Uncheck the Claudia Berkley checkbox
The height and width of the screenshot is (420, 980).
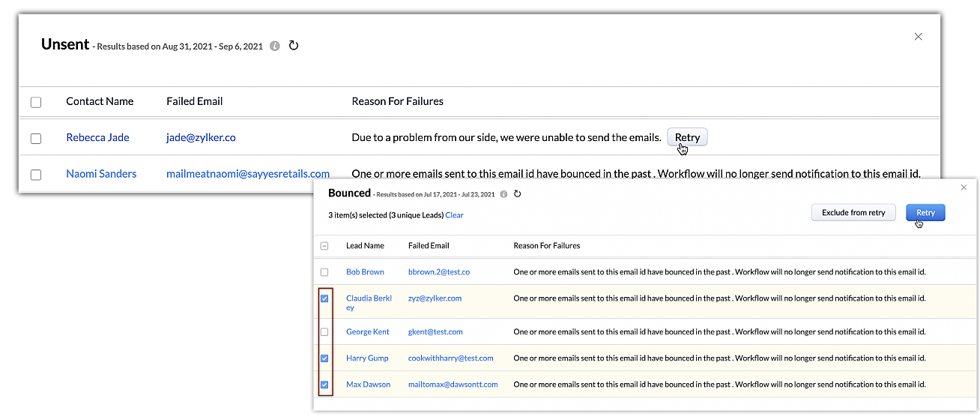[324, 298]
